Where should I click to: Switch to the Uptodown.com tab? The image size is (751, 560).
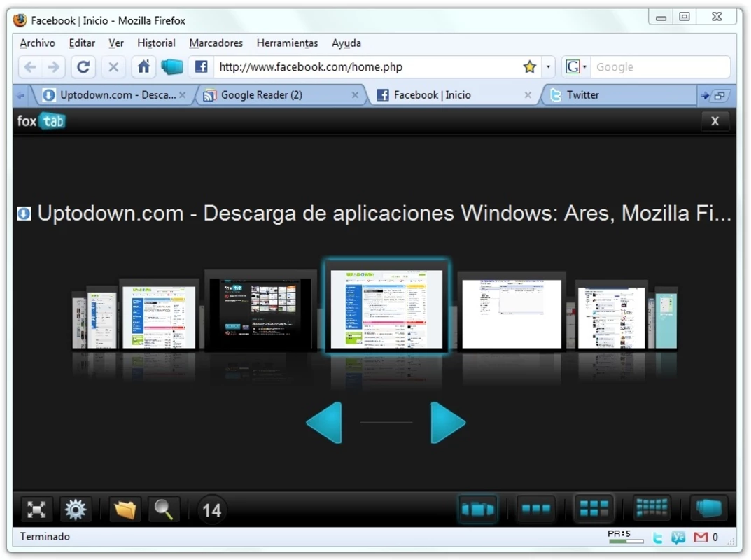point(113,95)
